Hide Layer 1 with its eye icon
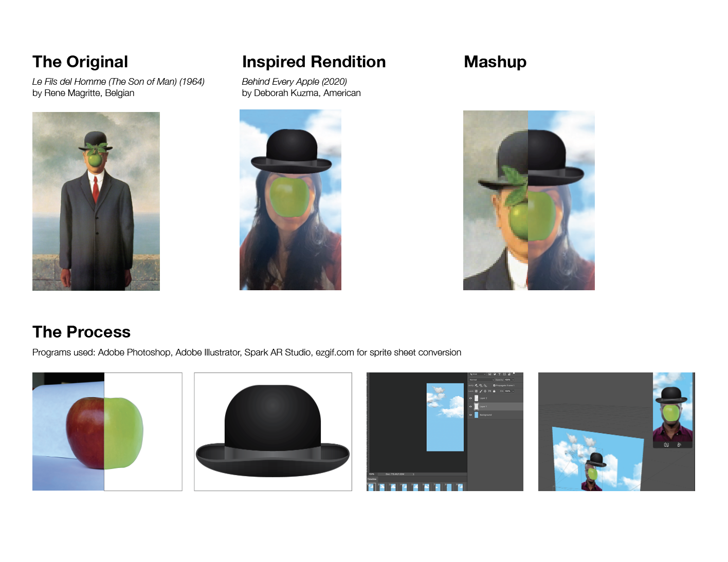The width and height of the screenshot is (728, 562). point(470,406)
